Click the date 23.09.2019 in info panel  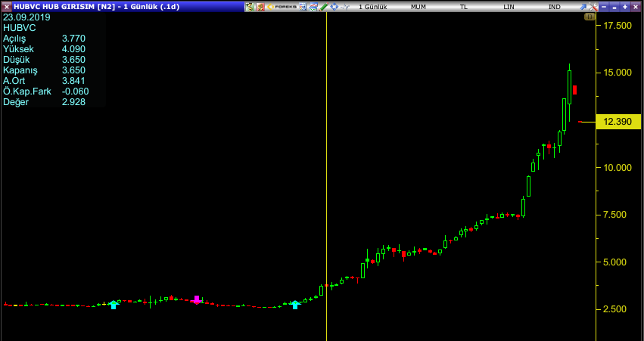[x=26, y=17]
